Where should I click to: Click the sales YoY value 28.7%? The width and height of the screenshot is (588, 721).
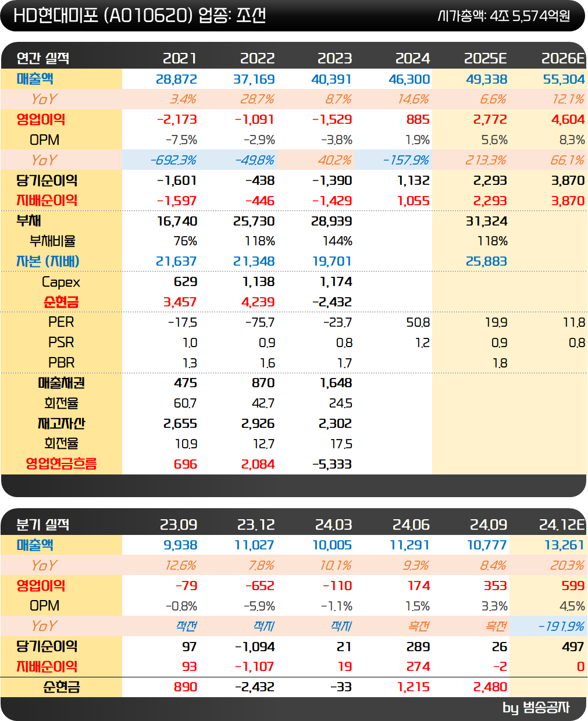tap(256, 99)
